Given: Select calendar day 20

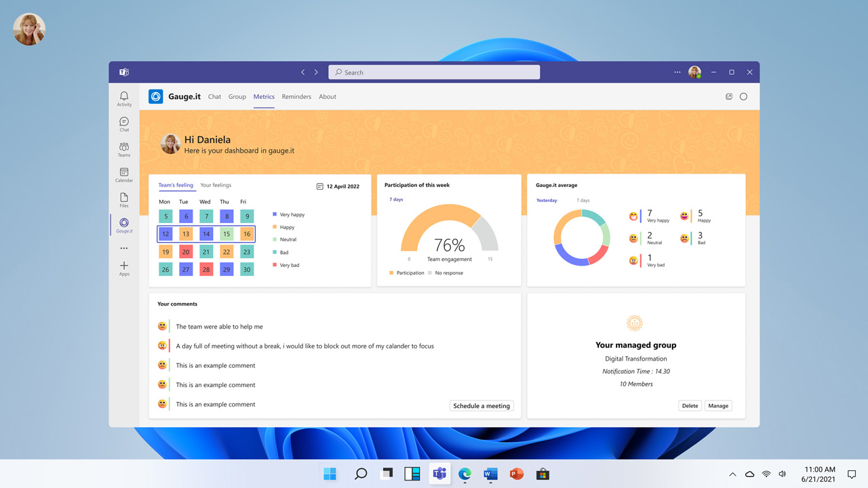Looking at the screenshot, I should (x=186, y=251).
